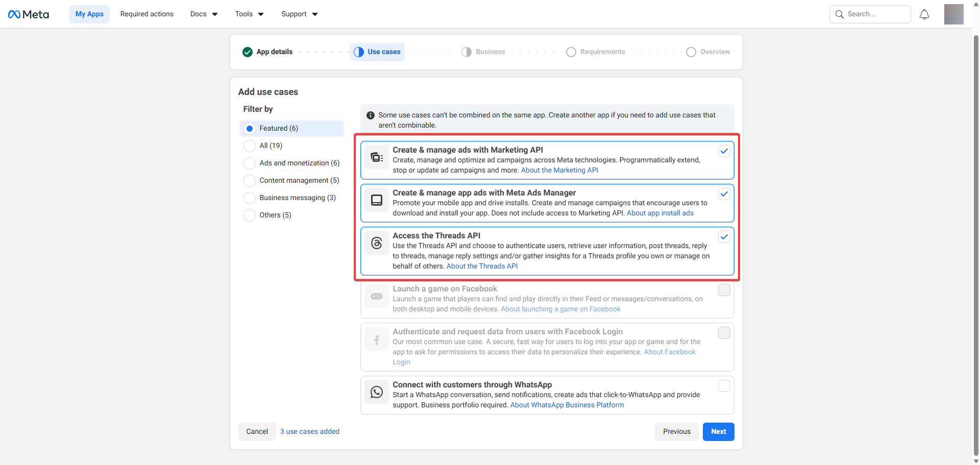Viewport: 980px width, 465px height.
Task: Uncheck the Threads API use case checkbox
Action: tap(724, 237)
